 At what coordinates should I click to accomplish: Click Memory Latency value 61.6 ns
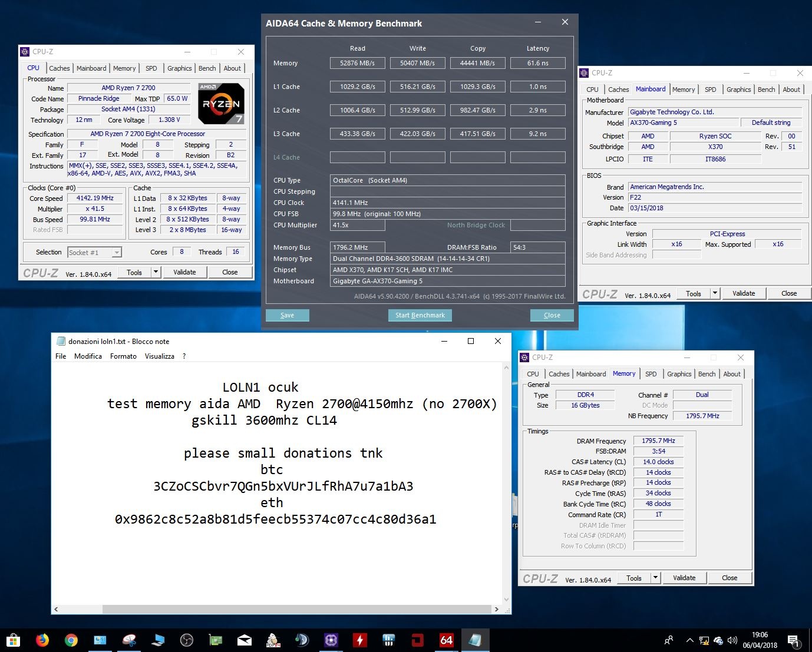[538, 63]
